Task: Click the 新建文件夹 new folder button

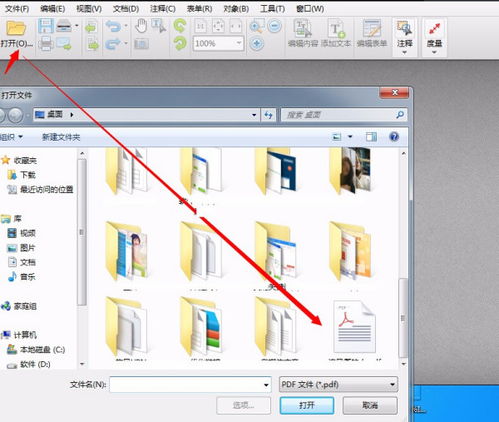Action: point(61,137)
